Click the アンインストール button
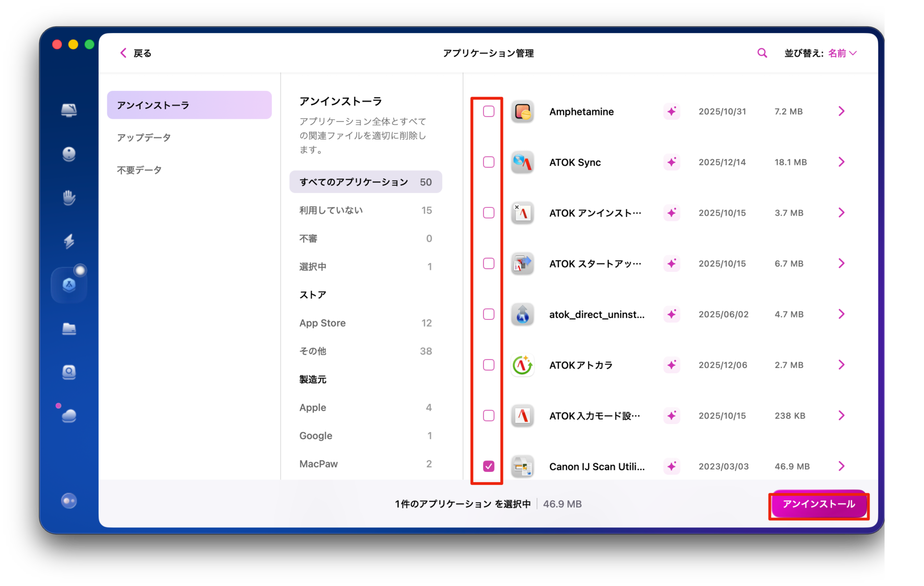 [818, 504]
